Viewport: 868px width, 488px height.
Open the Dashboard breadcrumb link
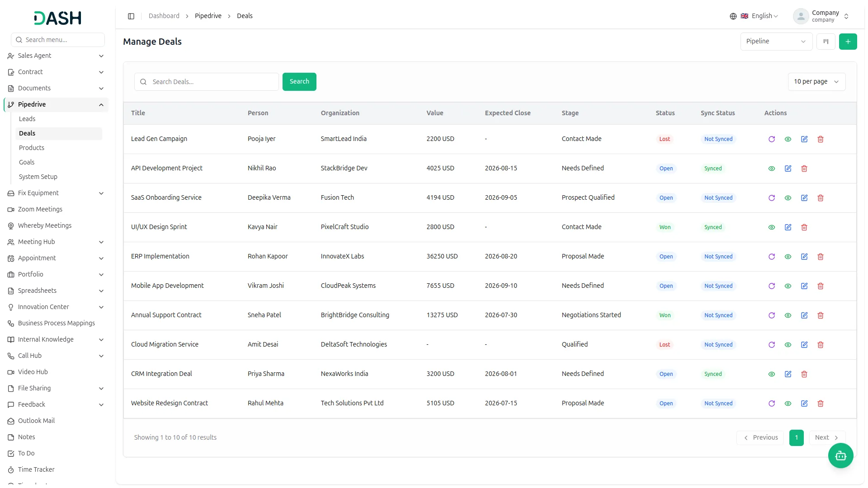(x=164, y=16)
